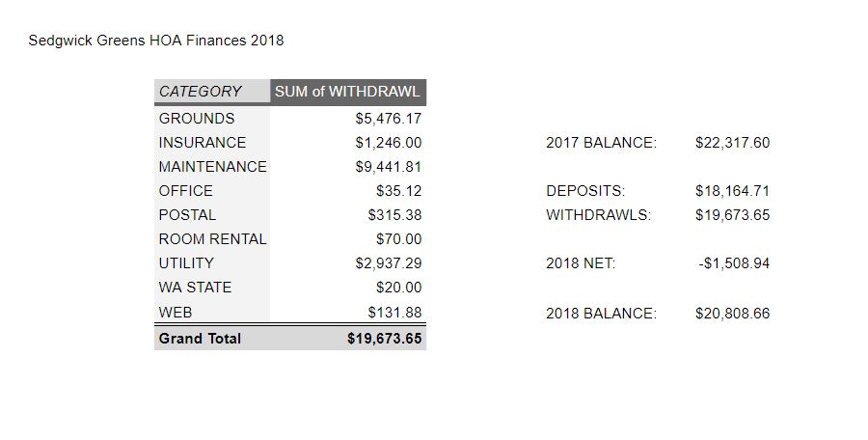
Task: Click the $19,673.65 grand total value
Action: pyautogui.click(x=384, y=339)
